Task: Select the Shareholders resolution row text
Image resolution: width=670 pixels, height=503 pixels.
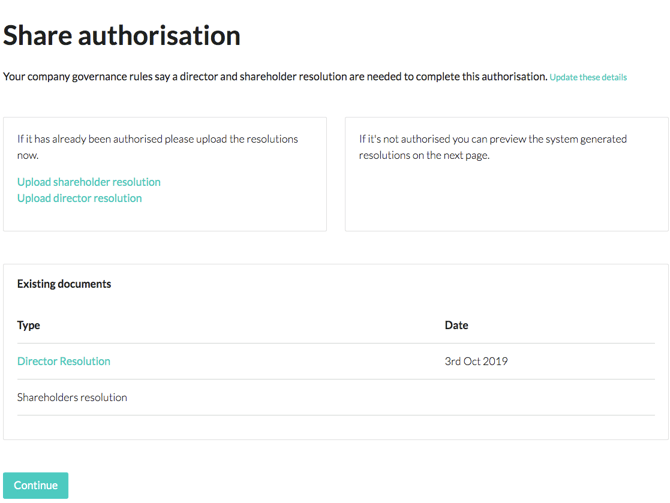Action: pyautogui.click(x=72, y=397)
